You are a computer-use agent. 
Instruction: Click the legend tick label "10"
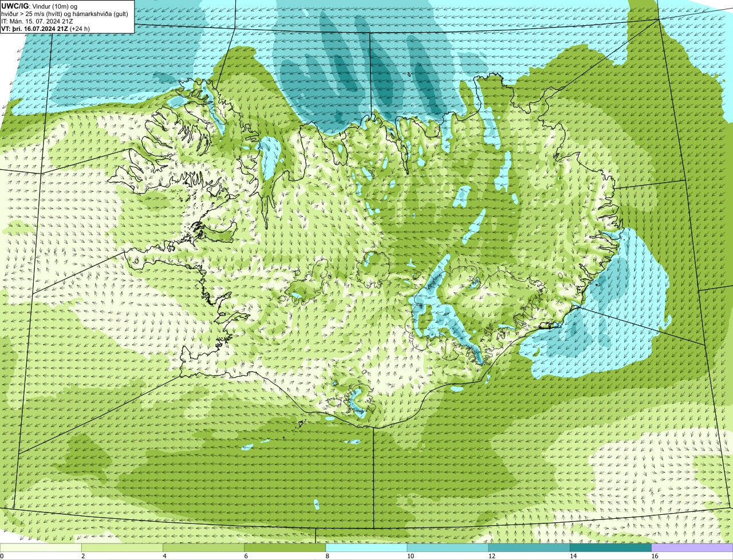coord(410,556)
